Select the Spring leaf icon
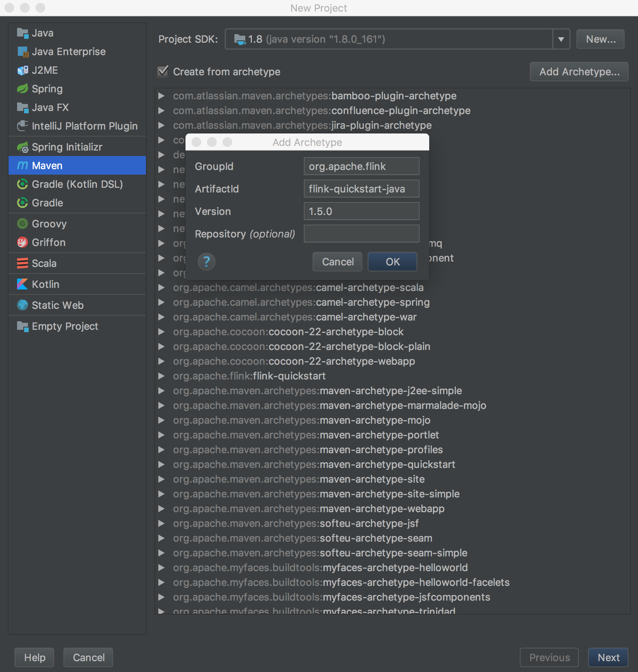 click(x=23, y=89)
